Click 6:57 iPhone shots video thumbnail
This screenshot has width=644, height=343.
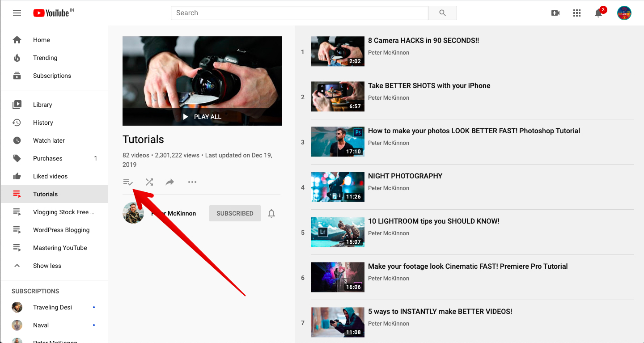tap(338, 97)
